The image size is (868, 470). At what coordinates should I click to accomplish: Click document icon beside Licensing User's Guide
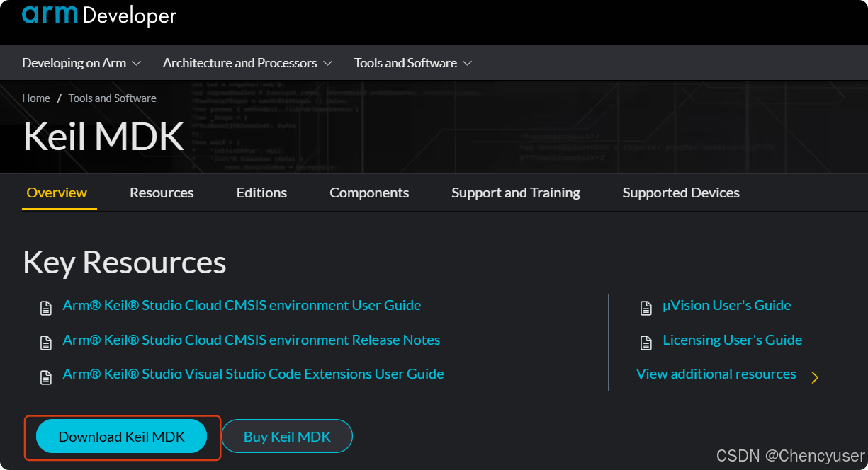pyautogui.click(x=646, y=343)
